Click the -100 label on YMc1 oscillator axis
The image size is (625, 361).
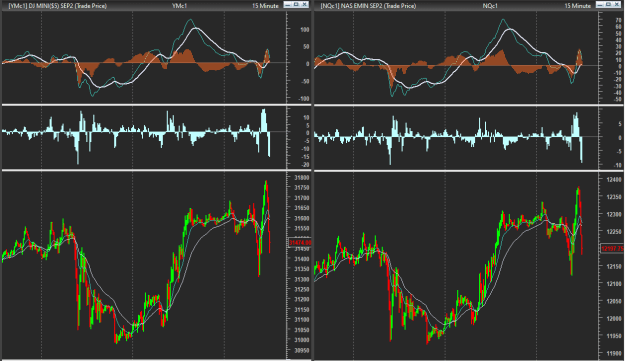tap(304, 98)
